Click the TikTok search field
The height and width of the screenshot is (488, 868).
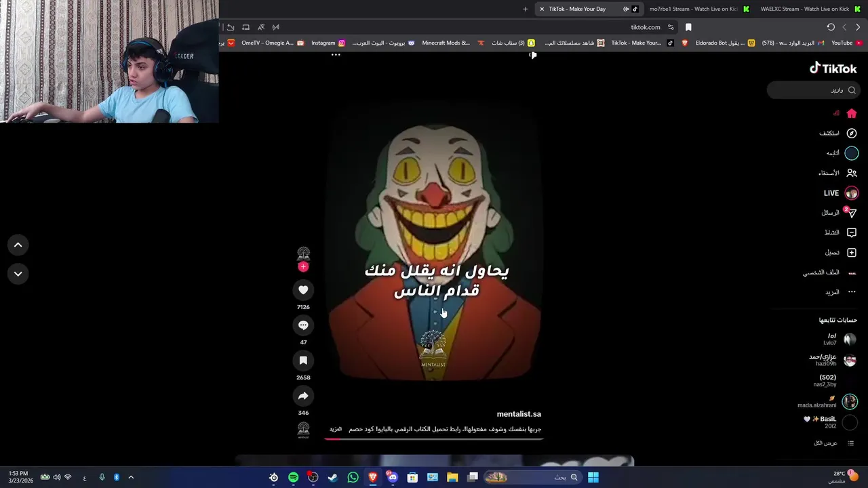coord(814,90)
